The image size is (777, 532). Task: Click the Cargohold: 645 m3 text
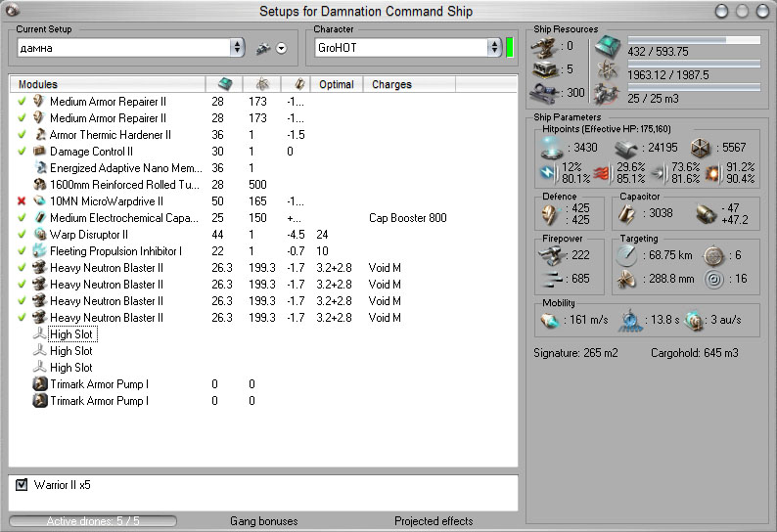coord(694,353)
